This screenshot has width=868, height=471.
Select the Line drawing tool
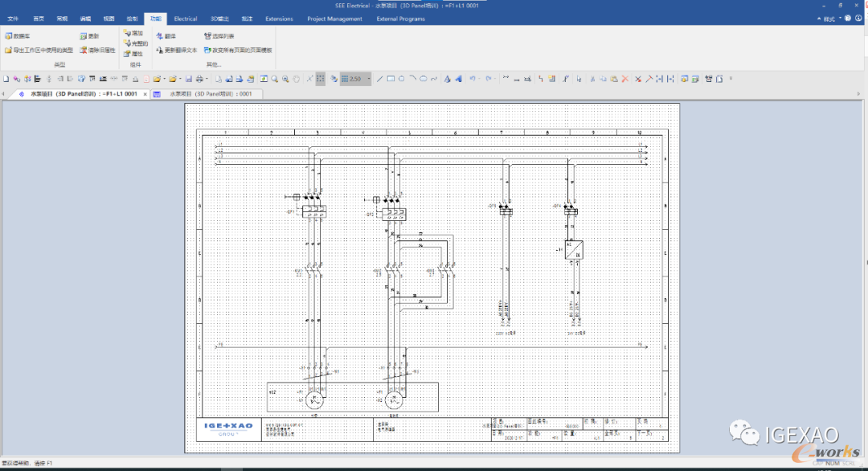[379, 79]
